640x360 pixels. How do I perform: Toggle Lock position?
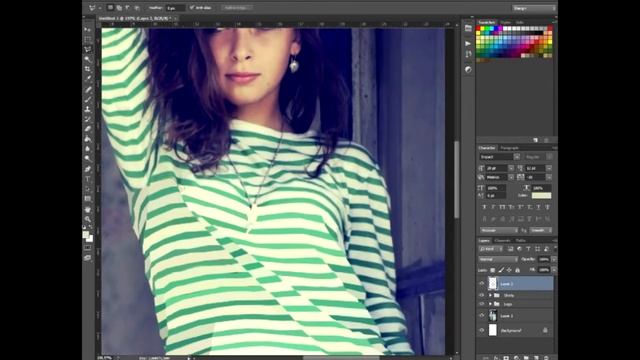(x=509, y=270)
